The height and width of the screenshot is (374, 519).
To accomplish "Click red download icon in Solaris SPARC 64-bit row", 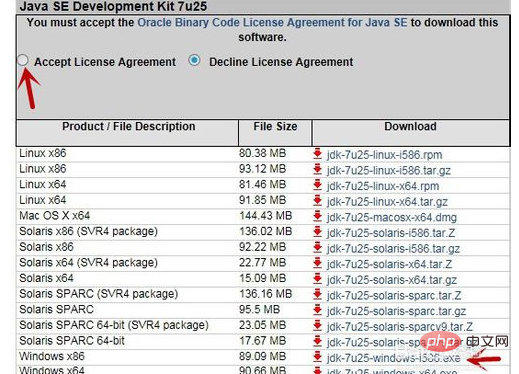I will tap(317, 341).
